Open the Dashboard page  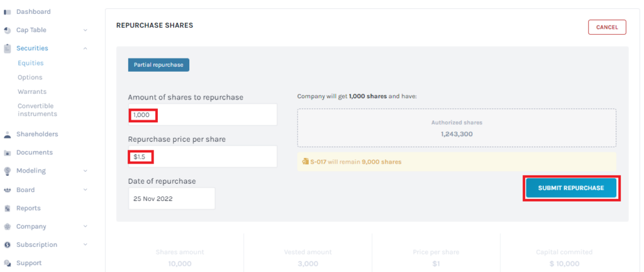pyautogui.click(x=33, y=11)
